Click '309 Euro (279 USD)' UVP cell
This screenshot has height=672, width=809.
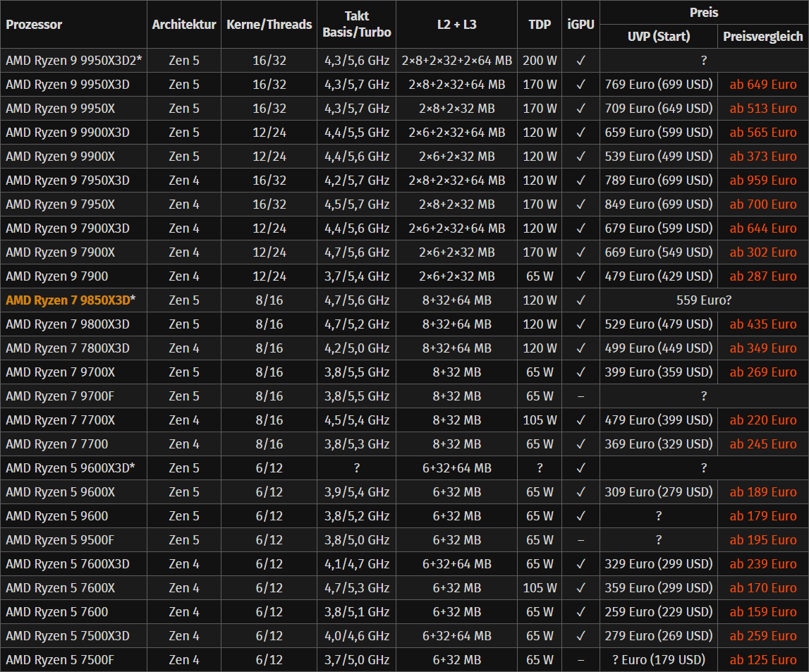(658, 492)
